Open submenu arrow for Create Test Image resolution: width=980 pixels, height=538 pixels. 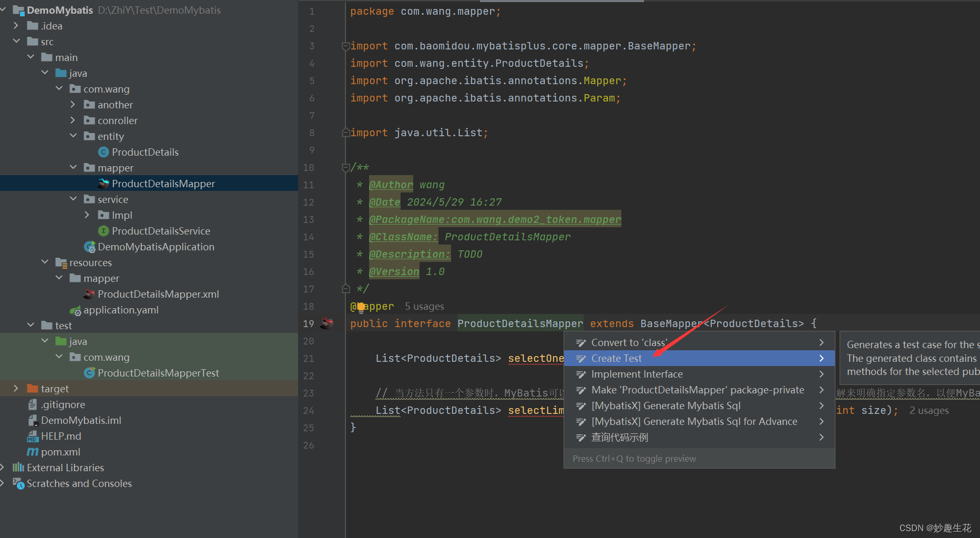(x=822, y=358)
